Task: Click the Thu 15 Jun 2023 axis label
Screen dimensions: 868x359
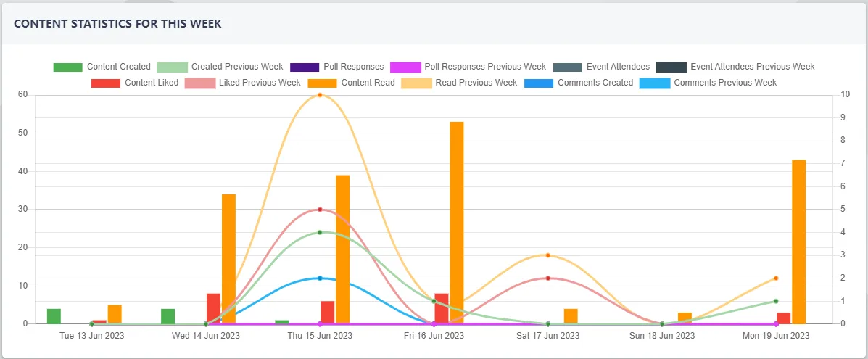Action: click(x=320, y=336)
